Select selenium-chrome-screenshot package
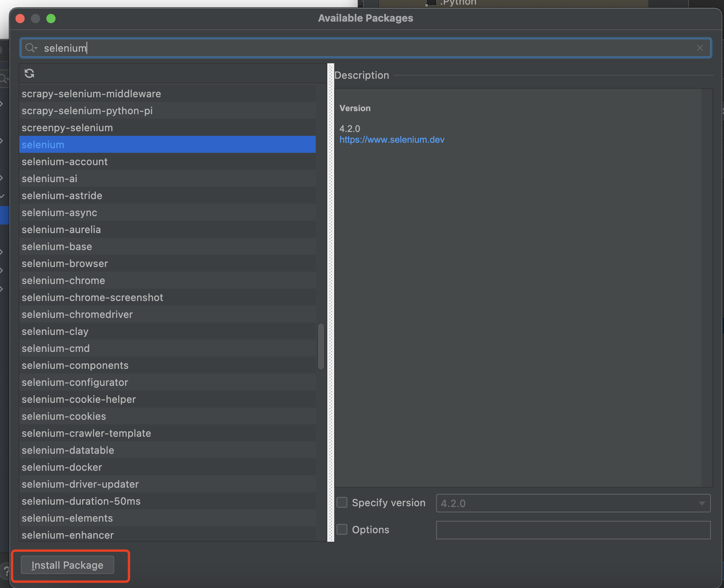The height and width of the screenshot is (588, 724). [x=167, y=297]
